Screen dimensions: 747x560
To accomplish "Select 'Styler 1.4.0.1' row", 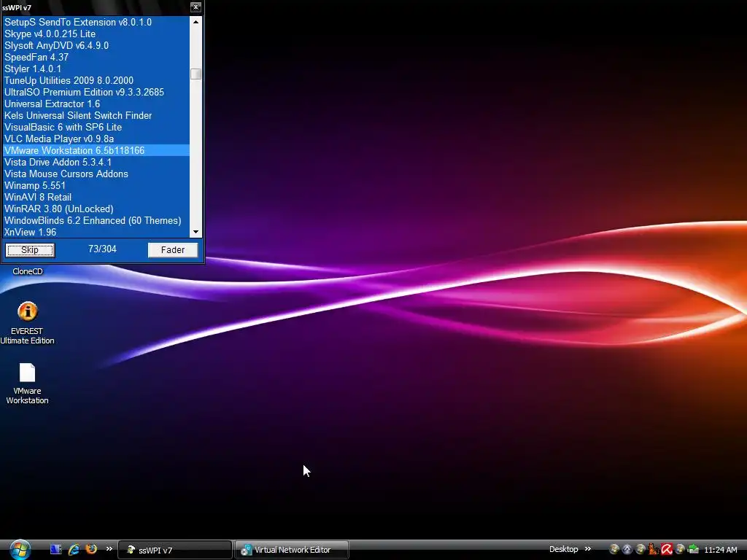I will [x=96, y=69].
